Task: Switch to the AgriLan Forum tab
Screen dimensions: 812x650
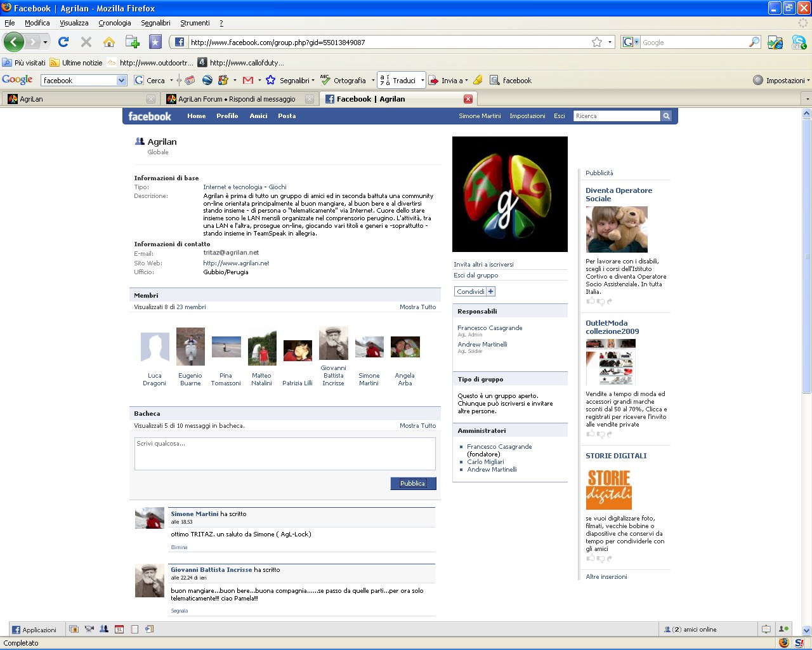Action: [239, 99]
